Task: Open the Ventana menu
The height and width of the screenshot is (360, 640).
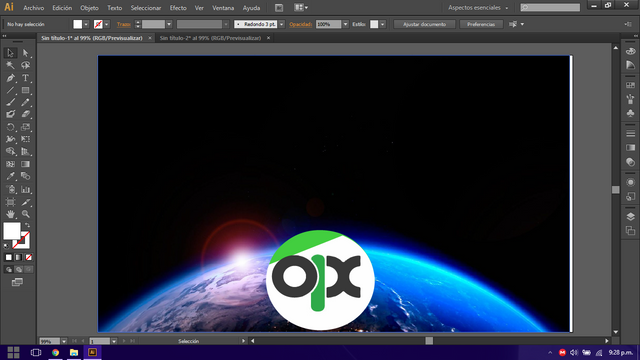Action: pos(223,8)
